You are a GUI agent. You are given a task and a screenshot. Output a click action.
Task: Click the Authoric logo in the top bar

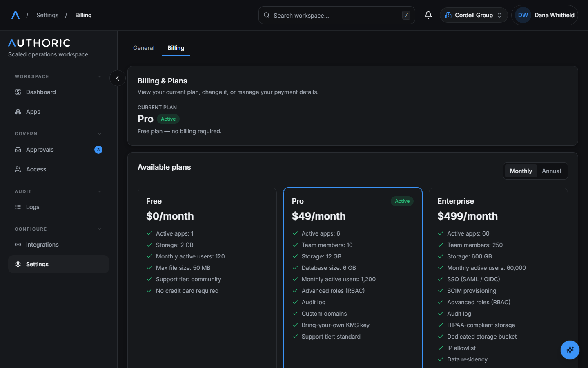16,15
